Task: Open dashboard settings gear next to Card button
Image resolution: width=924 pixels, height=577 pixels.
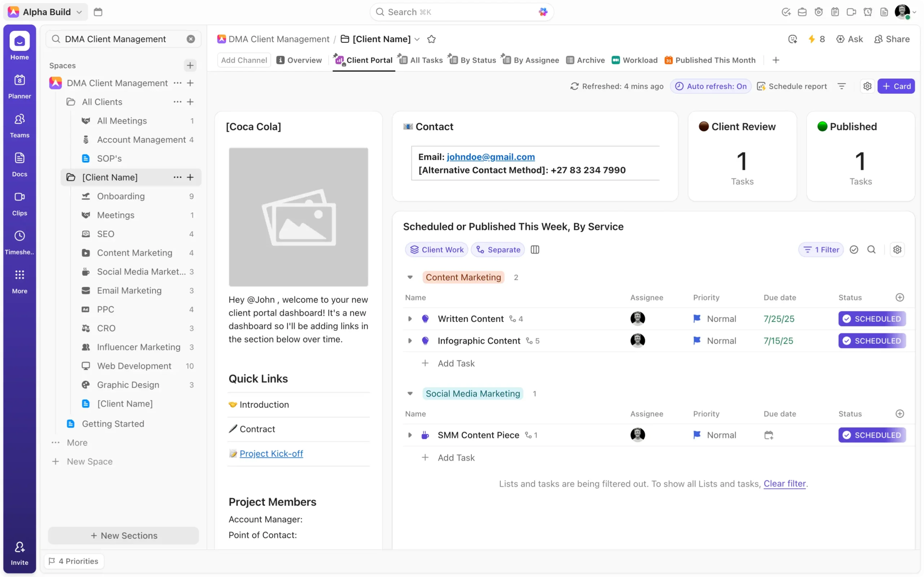Action: pyautogui.click(x=867, y=86)
